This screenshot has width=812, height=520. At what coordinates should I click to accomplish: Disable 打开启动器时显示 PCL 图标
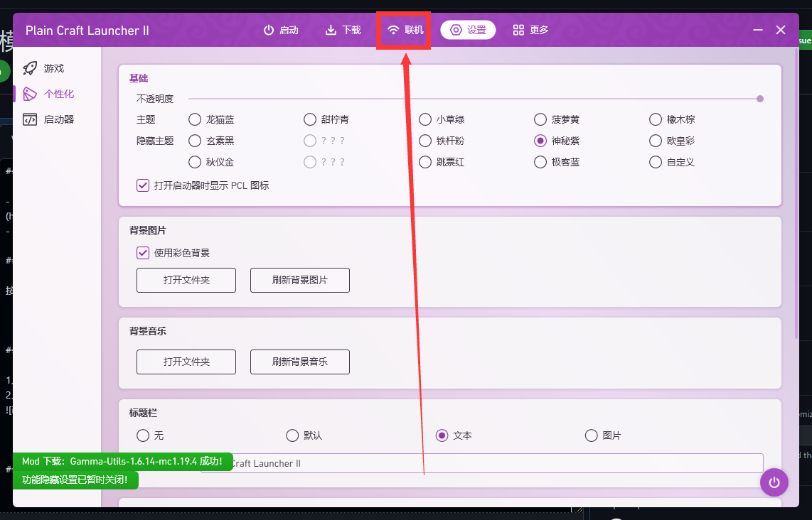tap(142, 185)
